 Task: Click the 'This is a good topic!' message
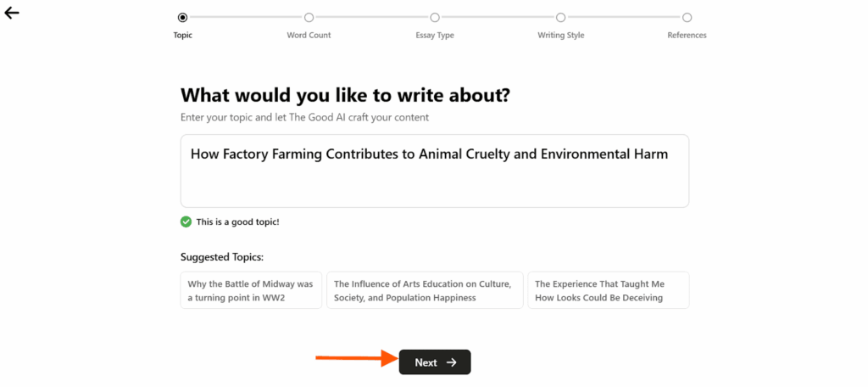pos(238,222)
